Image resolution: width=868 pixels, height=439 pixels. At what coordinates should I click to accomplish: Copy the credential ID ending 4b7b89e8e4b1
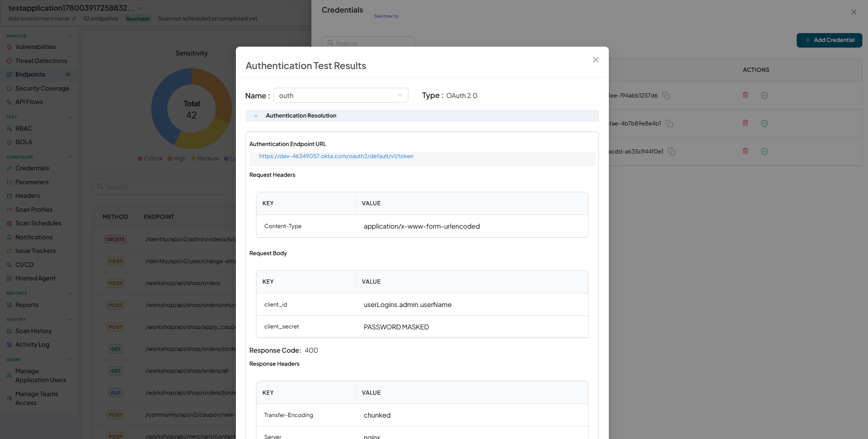click(x=669, y=124)
